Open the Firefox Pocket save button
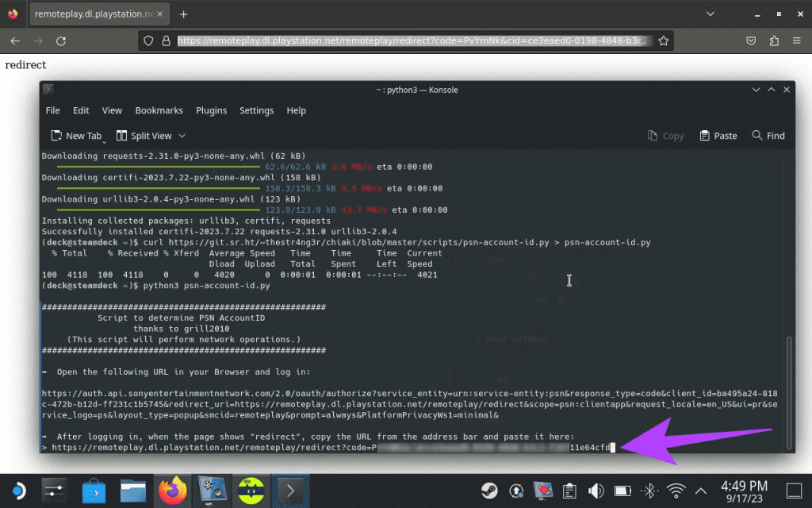812x508 pixels. click(751, 41)
